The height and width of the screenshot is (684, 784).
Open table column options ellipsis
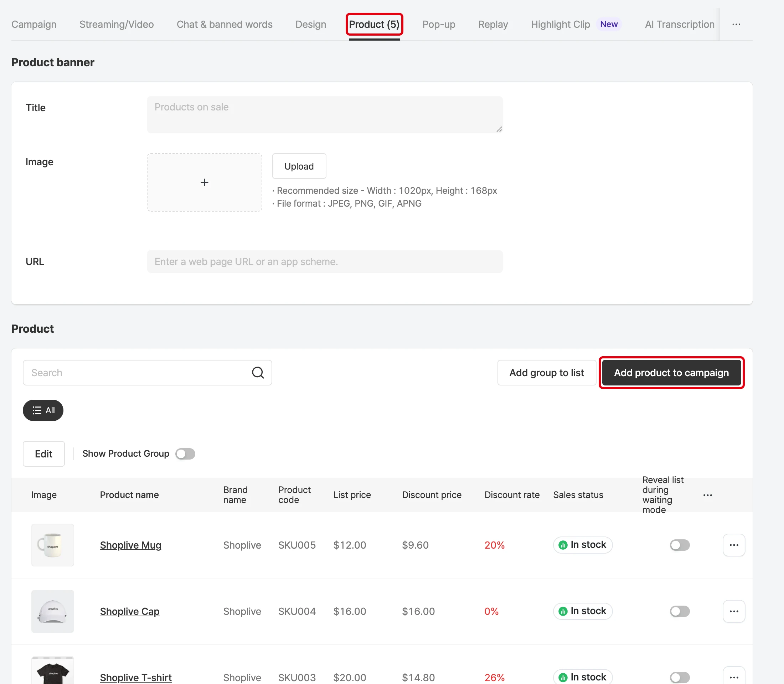707,495
